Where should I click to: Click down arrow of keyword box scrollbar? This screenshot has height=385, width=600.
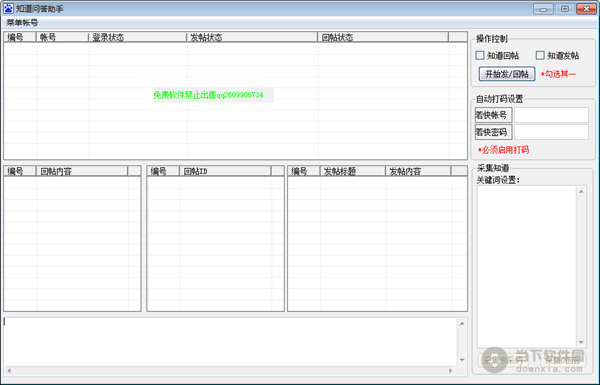(581, 342)
